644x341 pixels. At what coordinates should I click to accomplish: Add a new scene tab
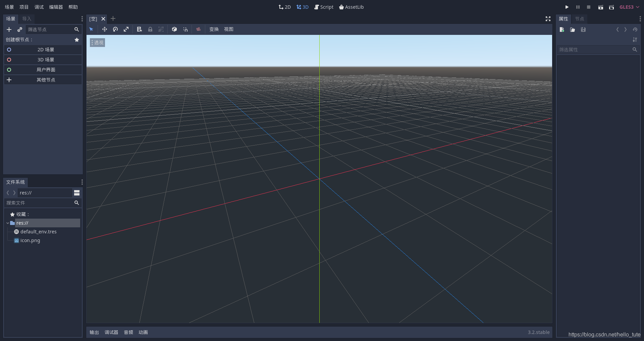(x=113, y=19)
